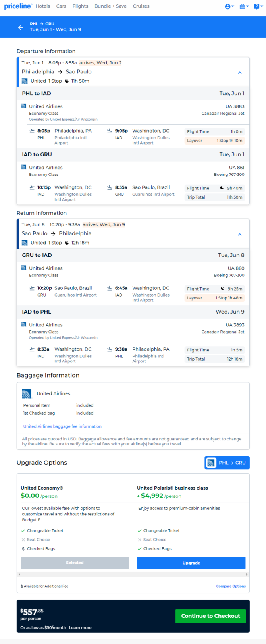The image size is (266, 644).
Task: Click 'arrives, Wed, Jun 2' notice
Action: pos(100,62)
